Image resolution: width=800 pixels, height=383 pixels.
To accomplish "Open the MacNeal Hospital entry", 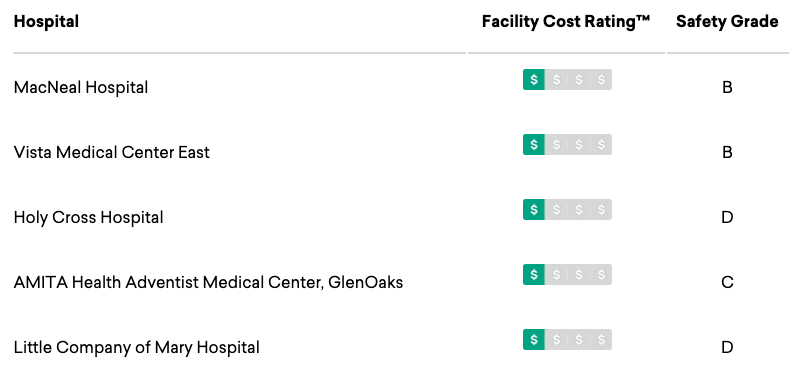I will (81, 87).
